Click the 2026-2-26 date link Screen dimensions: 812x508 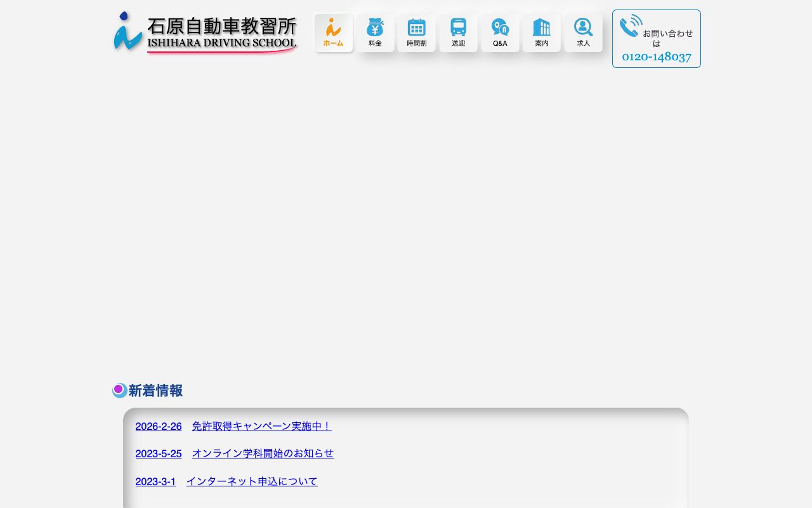tap(158, 426)
